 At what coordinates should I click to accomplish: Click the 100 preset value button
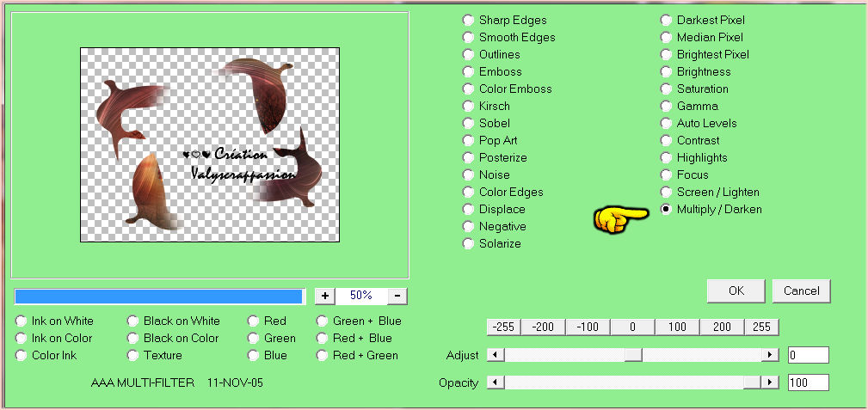pyautogui.click(x=677, y=327)
